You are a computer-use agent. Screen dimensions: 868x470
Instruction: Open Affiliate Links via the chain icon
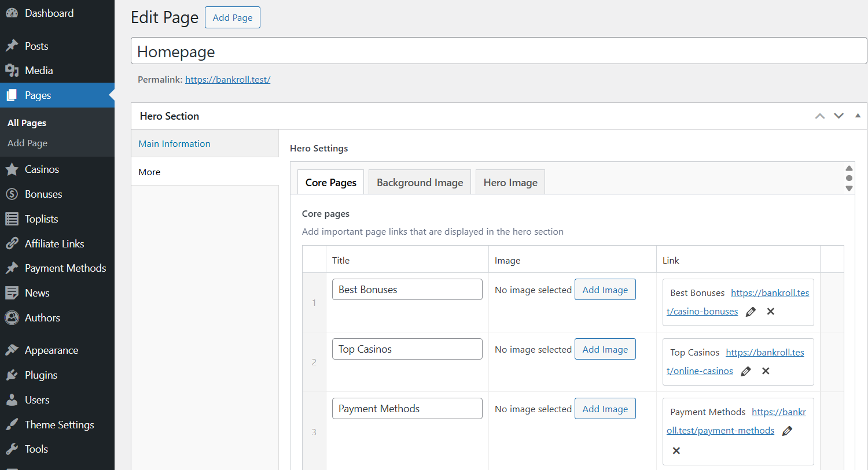13,243
